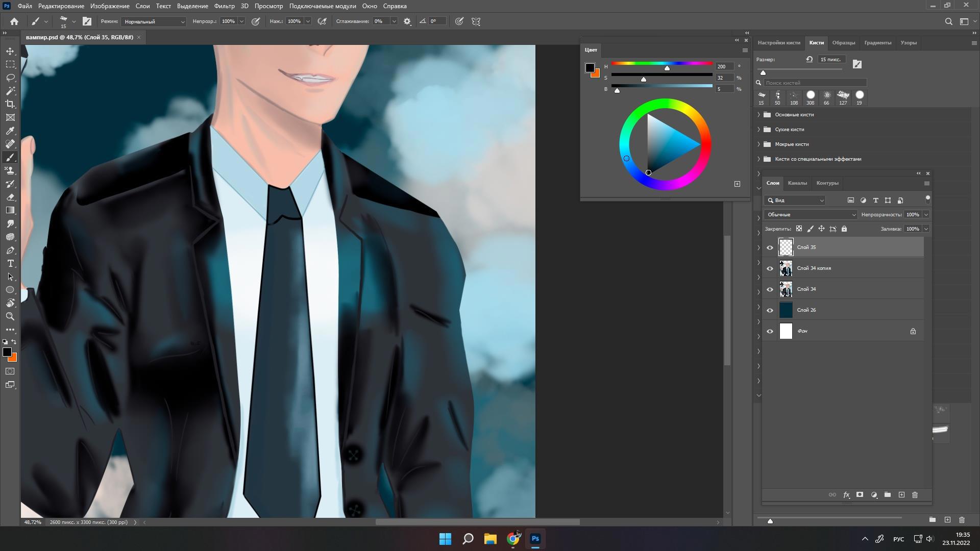Open blending mode dropdown Обычные

pyautogui.click(x=811, y=215)
